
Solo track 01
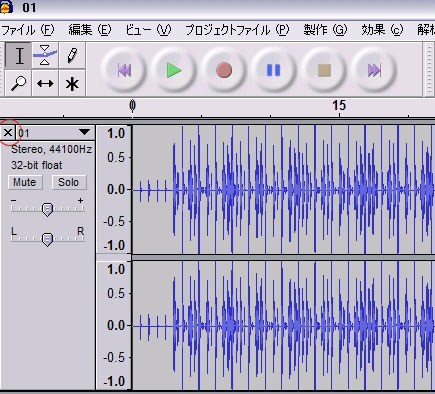[x=69, y=182]
